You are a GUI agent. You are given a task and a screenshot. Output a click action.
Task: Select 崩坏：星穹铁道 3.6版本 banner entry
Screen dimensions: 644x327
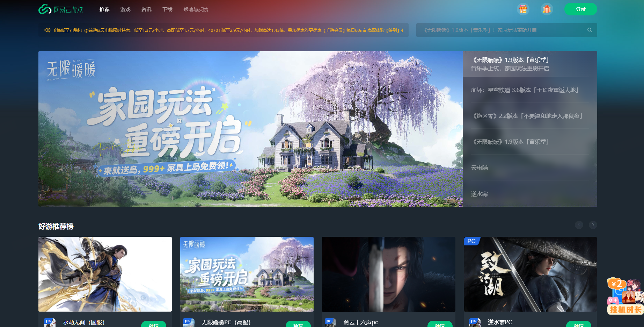(525, 90)
